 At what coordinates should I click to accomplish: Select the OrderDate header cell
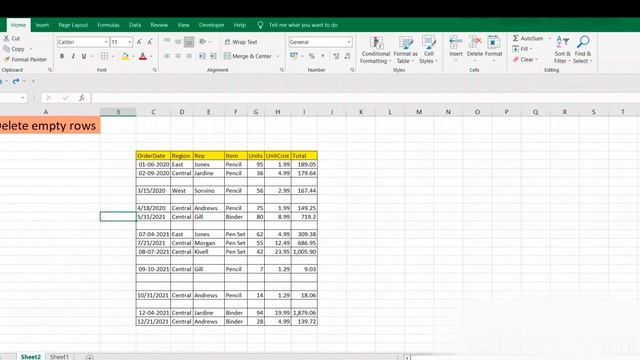click(x=153, y=156)
